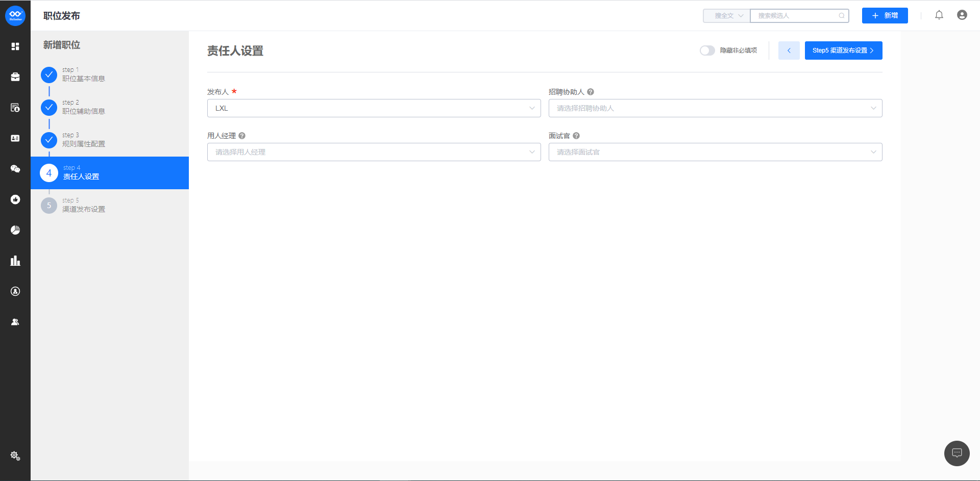Open the ID card sidebar icon
980x481 pixels.
point(15,138)
